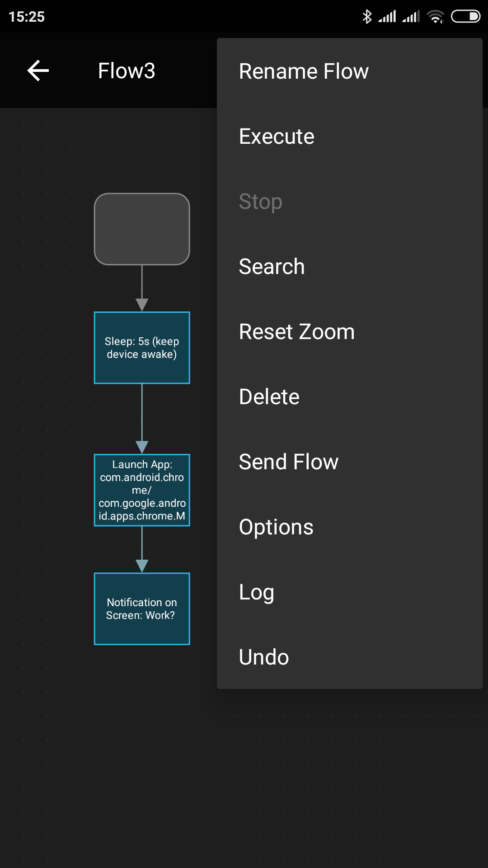Tap the Notification on Screen block

[142, 609]
